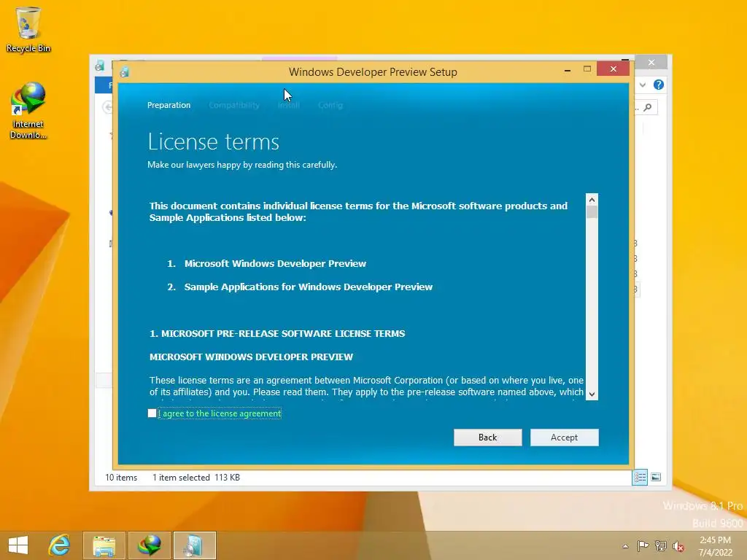Click the Accept button
The image size is (747, 560).
coord(564,437)
